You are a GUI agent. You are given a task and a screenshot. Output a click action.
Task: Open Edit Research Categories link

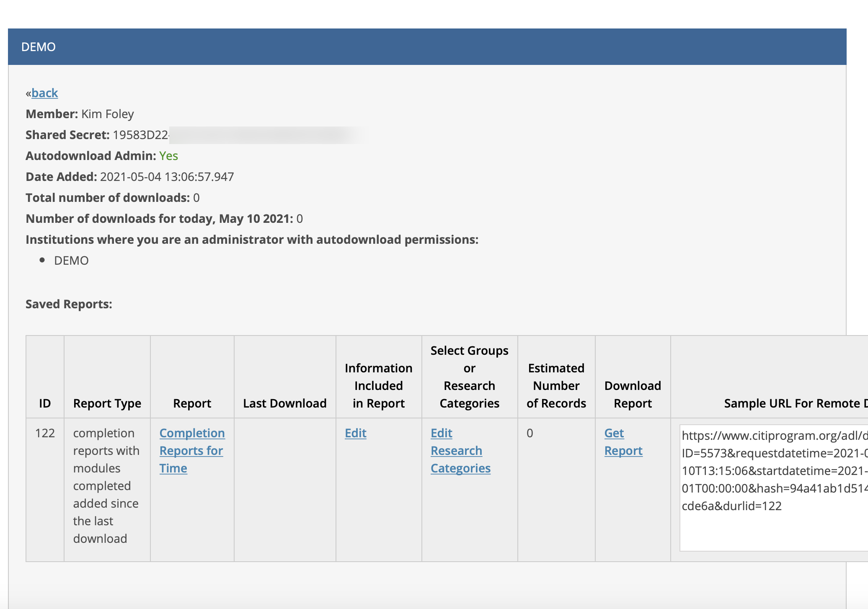(460, 451)
